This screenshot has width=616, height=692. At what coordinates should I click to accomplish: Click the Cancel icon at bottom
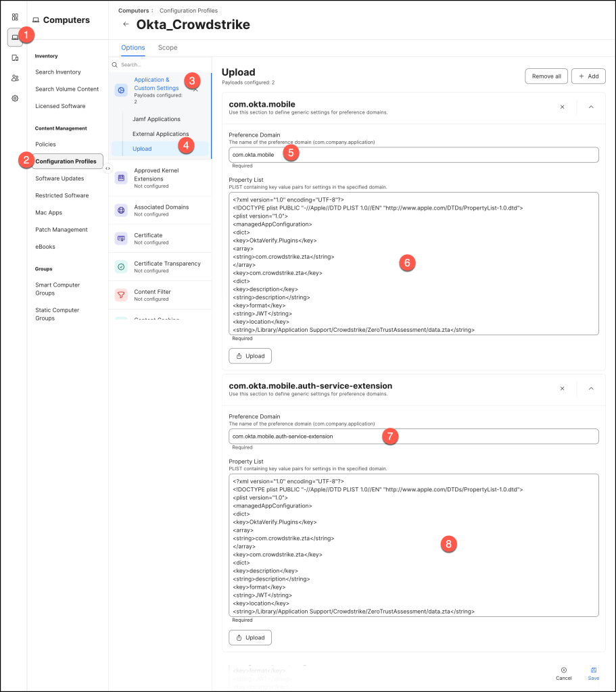[563, 670]
